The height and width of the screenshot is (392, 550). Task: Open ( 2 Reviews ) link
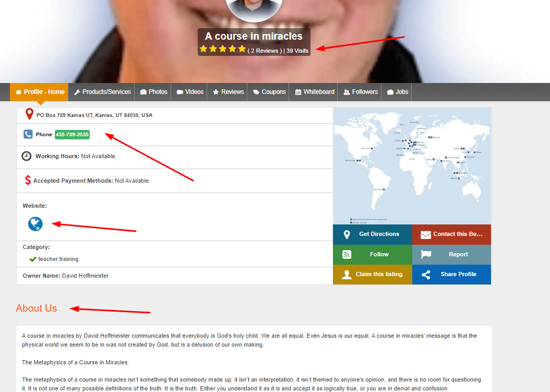tap(264, 51)
